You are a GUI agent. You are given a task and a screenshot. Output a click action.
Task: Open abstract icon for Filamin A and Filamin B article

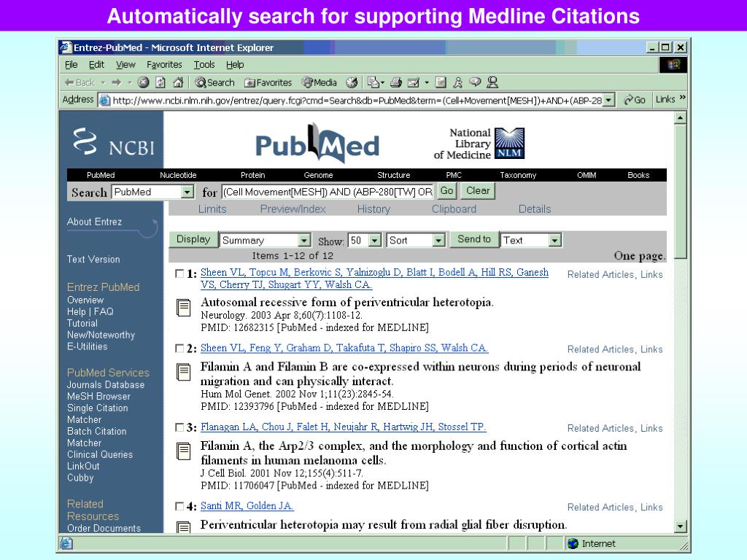pyautogui.click(x=183, y=372)
